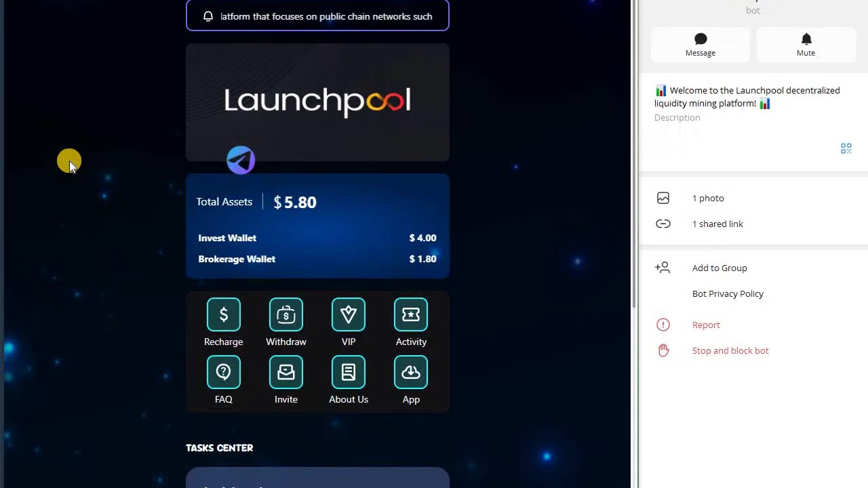The image size is (868, 488).
Task: Click Report text option
Action: click(x=706, y=325)
